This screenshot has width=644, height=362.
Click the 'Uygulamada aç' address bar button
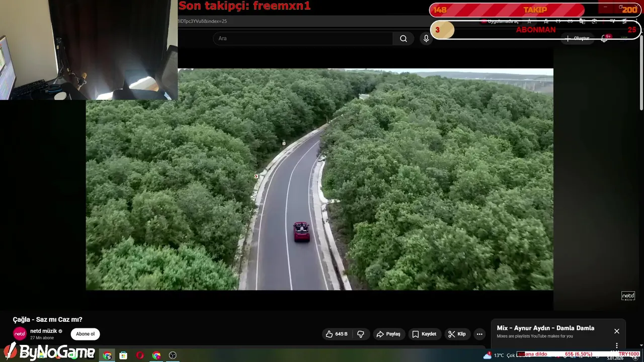pyautogui.click(x=499, y=21)
